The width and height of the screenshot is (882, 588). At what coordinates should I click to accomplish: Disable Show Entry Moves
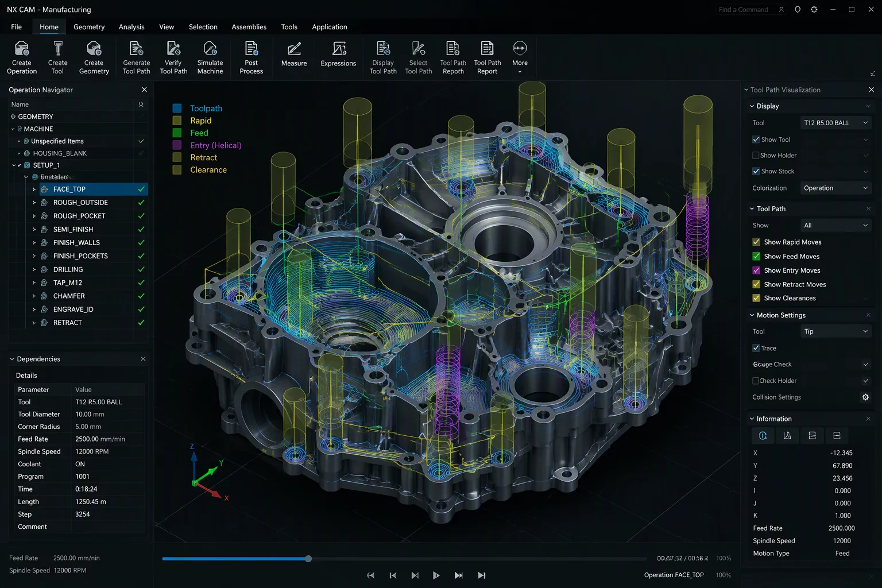click(756, 270)
